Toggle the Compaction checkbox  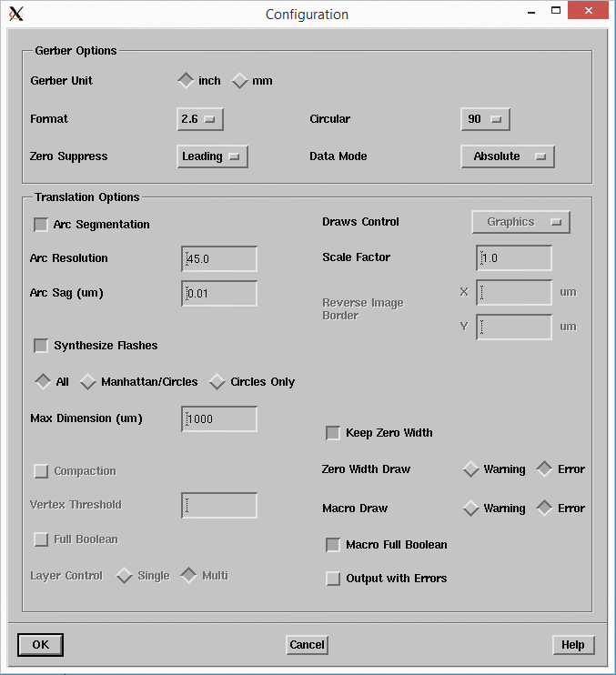point(41,471)
